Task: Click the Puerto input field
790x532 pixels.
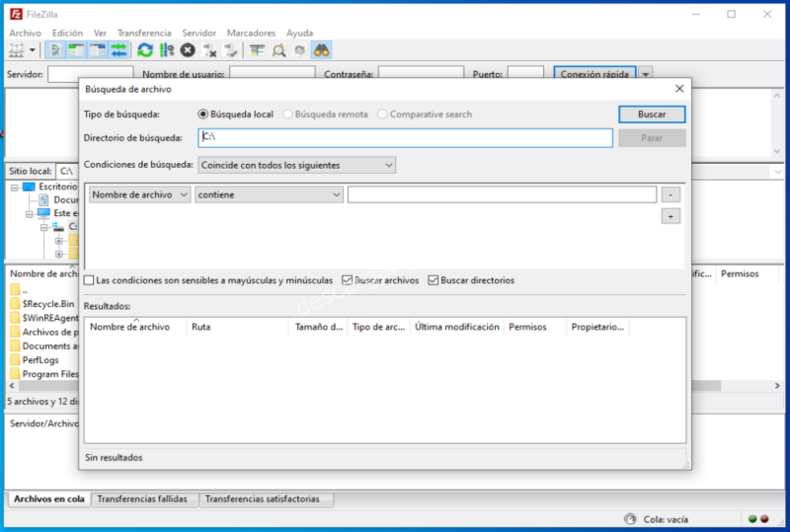Action: [525, 74]
